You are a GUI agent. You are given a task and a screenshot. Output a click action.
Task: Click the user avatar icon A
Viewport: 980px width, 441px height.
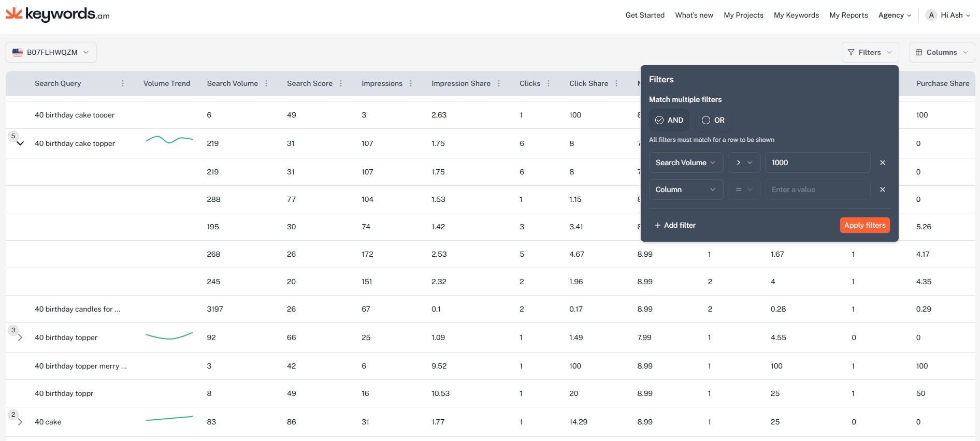point(931,15)
